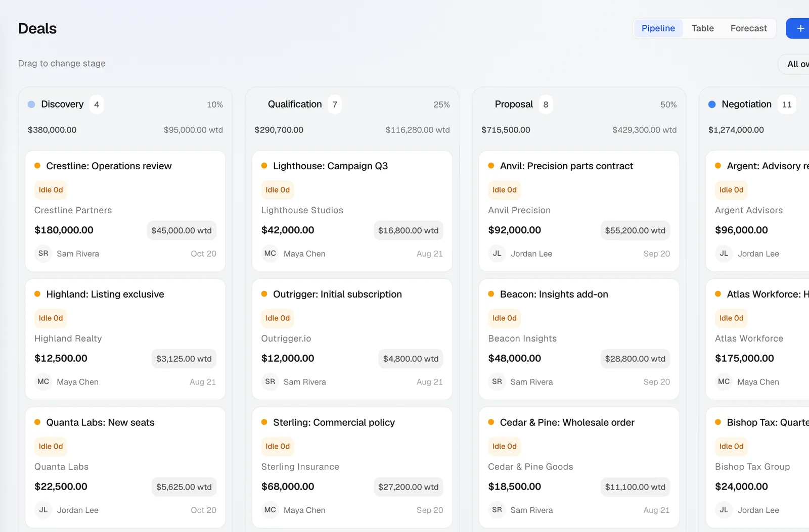
Task: Open Highland: Listing exclusive deal
Action: (x=105, y=295)
